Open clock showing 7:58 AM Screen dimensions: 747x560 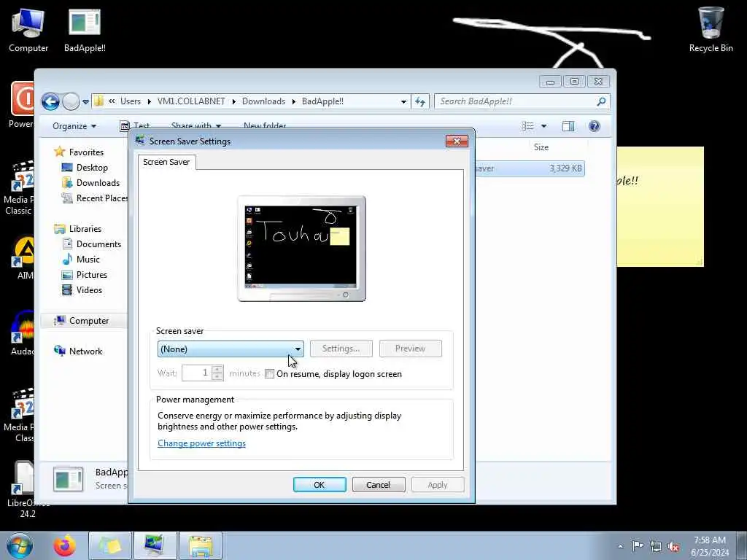coord(710,545)
